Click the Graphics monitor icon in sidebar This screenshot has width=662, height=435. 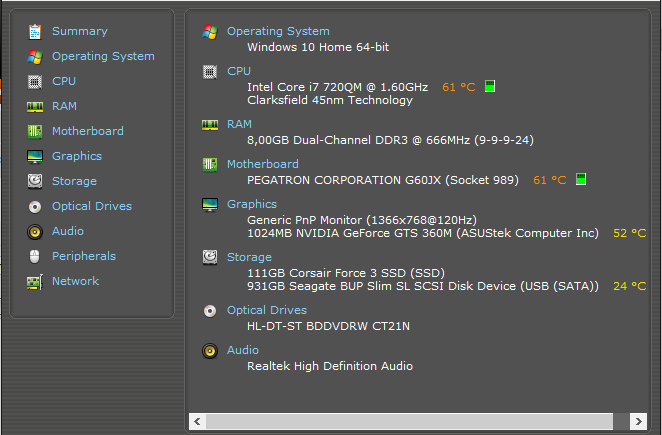pos(35,157)
